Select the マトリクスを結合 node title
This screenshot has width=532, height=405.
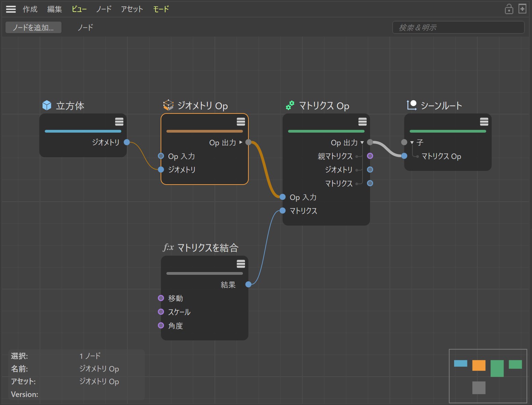tap(208, 248)
